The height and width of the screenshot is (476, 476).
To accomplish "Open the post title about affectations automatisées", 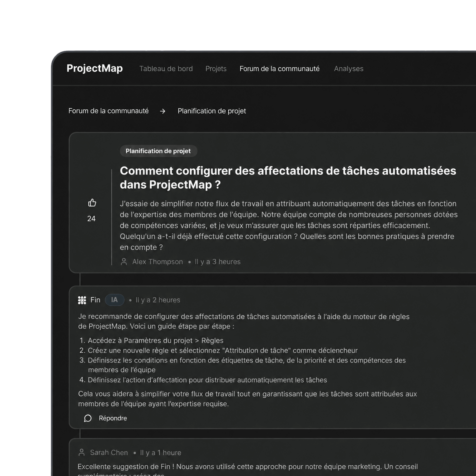I will tap(288, 178).
